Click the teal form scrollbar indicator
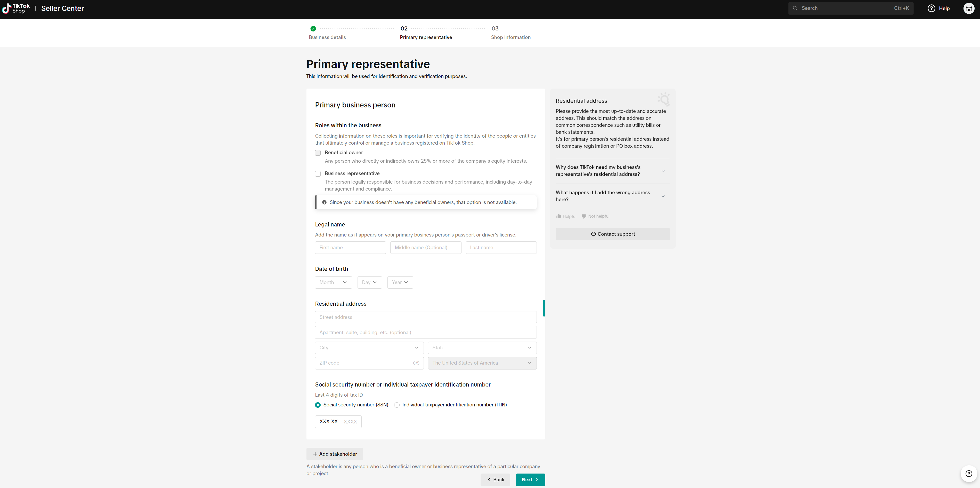 pos(544,308)
